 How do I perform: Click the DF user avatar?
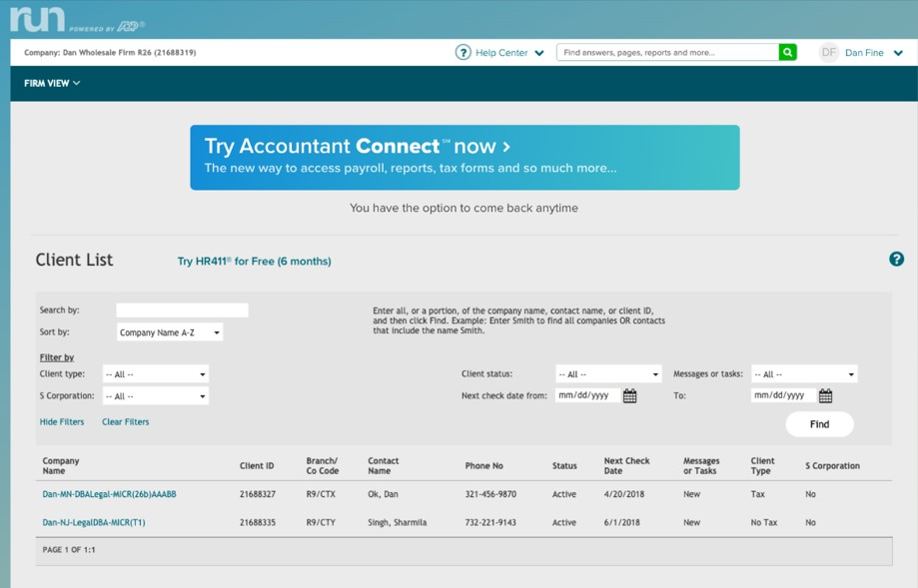[828, 52]
